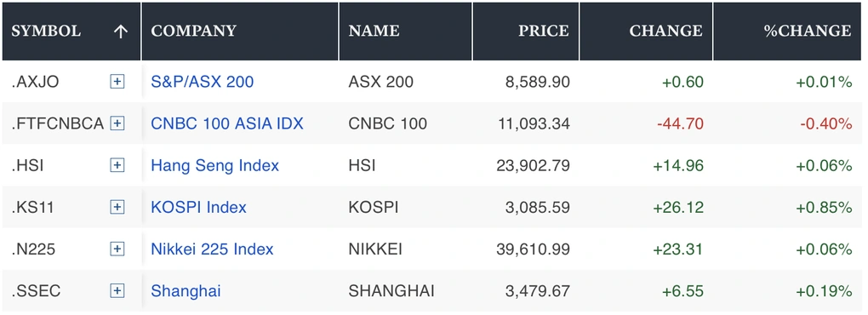Open the CNBC 100 ASIA IDX link
868x315 pixels.
(227, 123)
